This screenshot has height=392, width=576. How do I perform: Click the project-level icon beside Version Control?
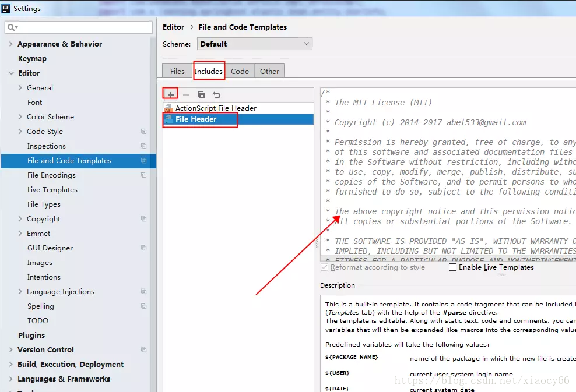coord(143,350)
